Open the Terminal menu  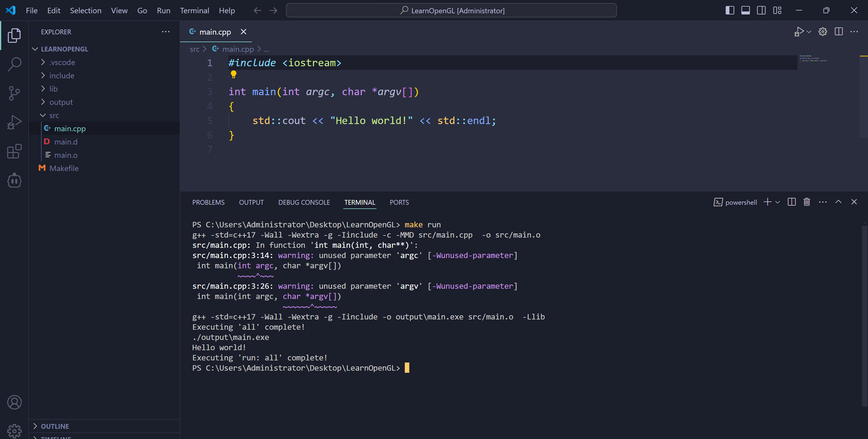point(194,11)
